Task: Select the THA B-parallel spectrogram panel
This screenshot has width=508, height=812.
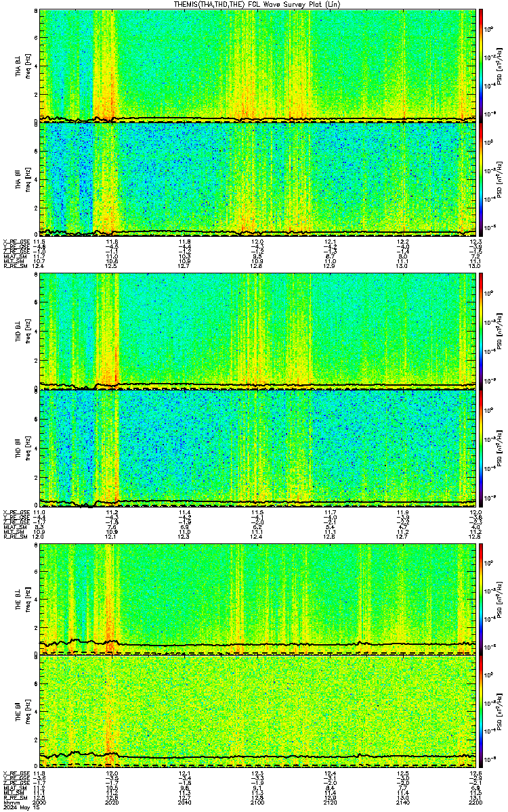Action: pos(258,180)
